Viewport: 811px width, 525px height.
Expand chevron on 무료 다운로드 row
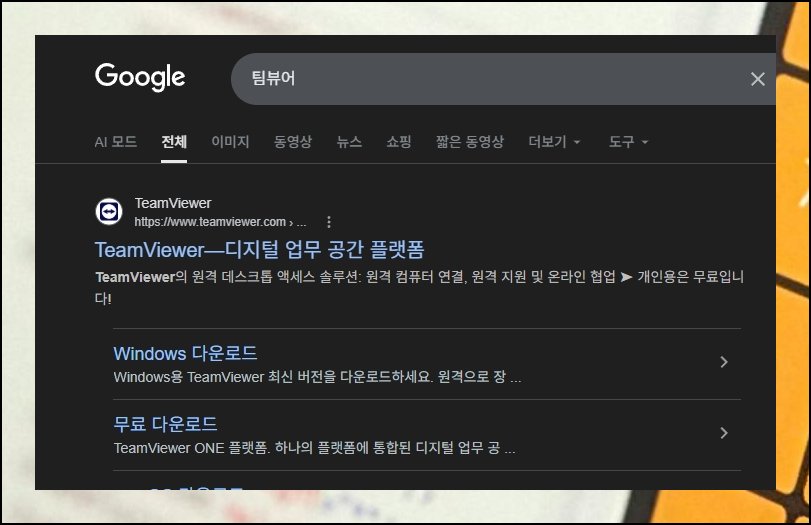(724, 433)
